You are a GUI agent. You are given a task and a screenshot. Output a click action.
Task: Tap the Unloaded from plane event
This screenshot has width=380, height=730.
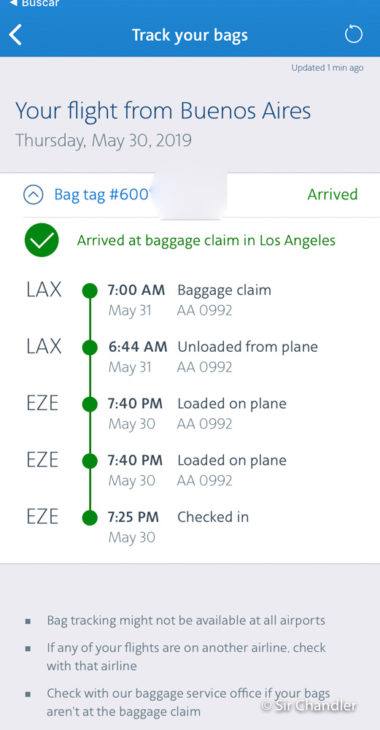247,347
